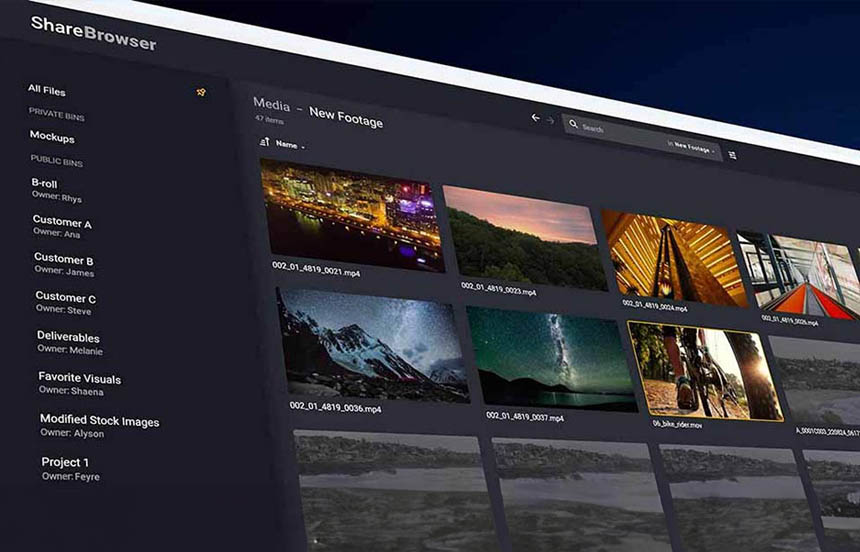The height and width of the screenshot is (552, 860).
Task: Select All Files in the sidebar
Action: (x=47, y=90)
